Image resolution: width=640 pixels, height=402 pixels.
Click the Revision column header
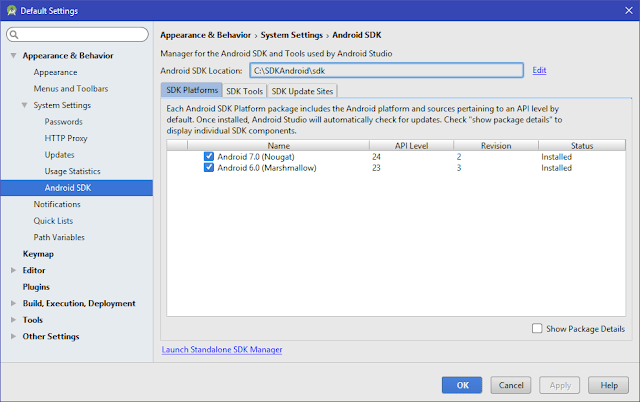tap(496, 145)
